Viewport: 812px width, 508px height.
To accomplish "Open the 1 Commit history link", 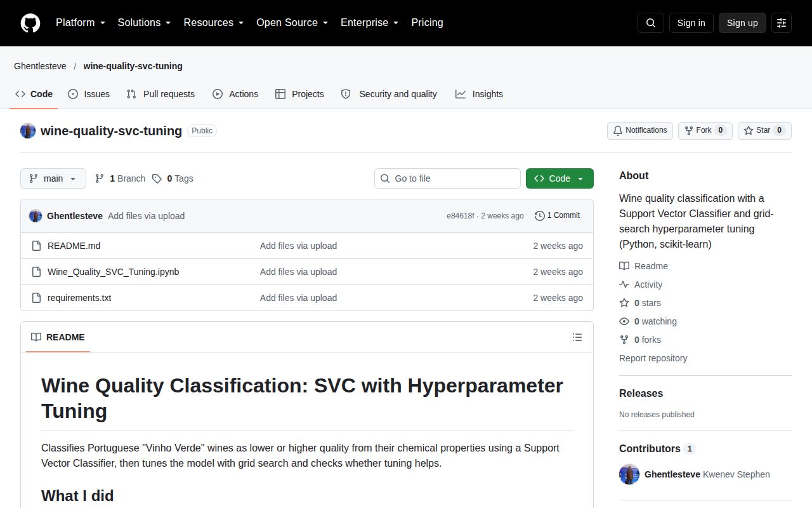I will pos(558,216).
